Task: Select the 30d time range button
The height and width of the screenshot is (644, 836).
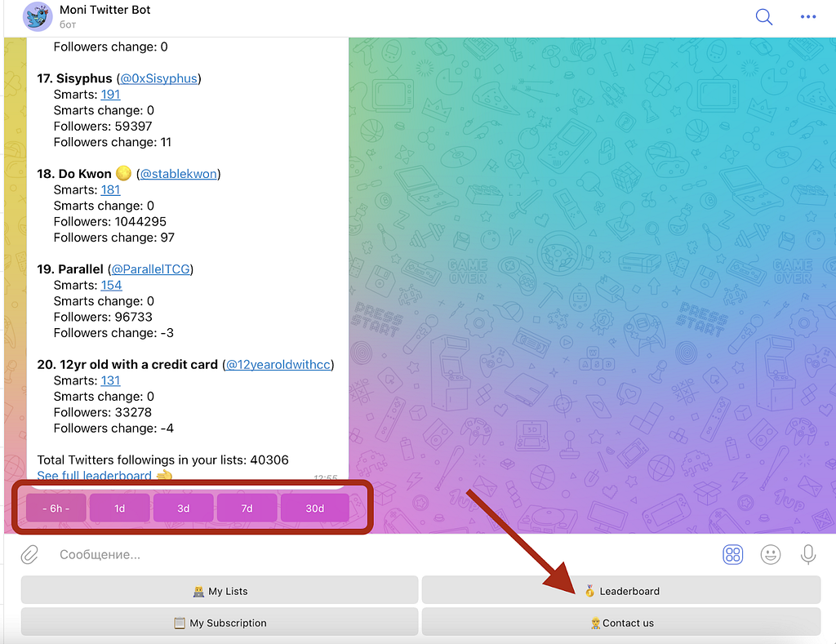Action: click(x=314, y=508)
